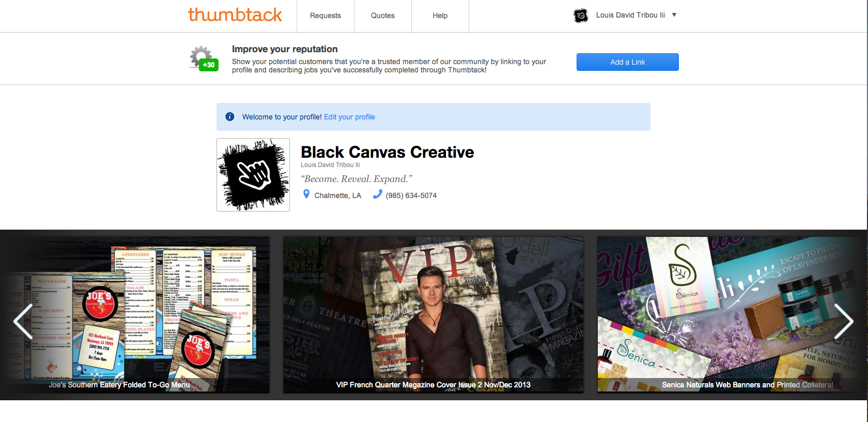Open the Help menu item
The height and width of the screenshot is (422, 868).
click(440, 16)
